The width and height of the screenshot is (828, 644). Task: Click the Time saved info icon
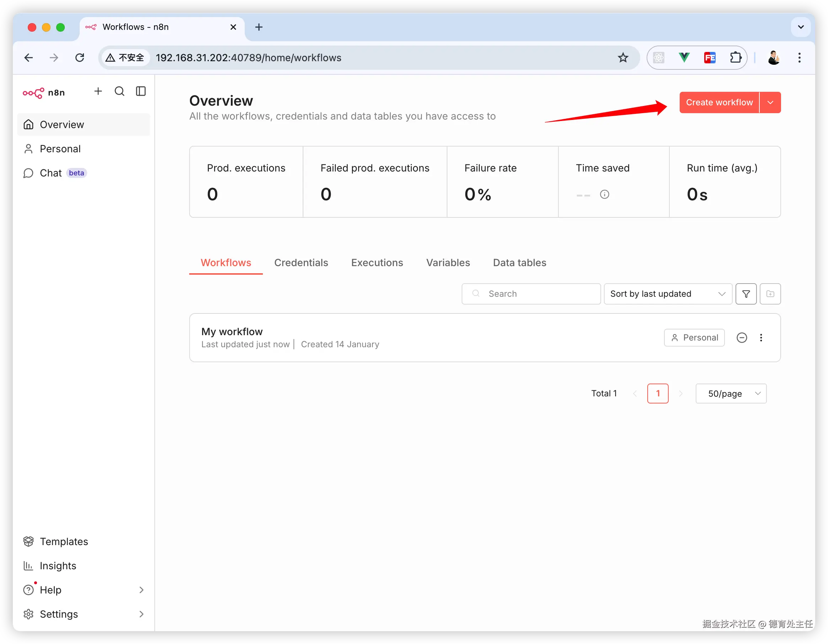pos(604,195)
